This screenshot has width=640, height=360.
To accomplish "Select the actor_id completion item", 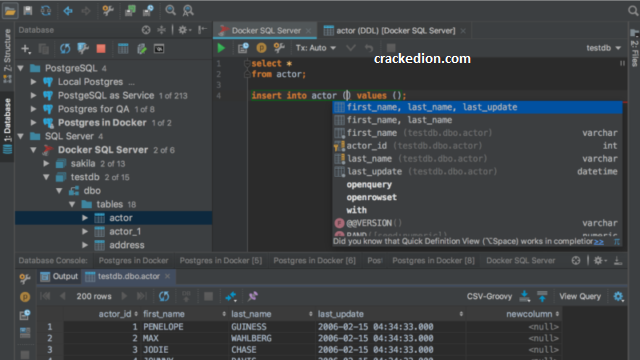I will coord(477,146).
